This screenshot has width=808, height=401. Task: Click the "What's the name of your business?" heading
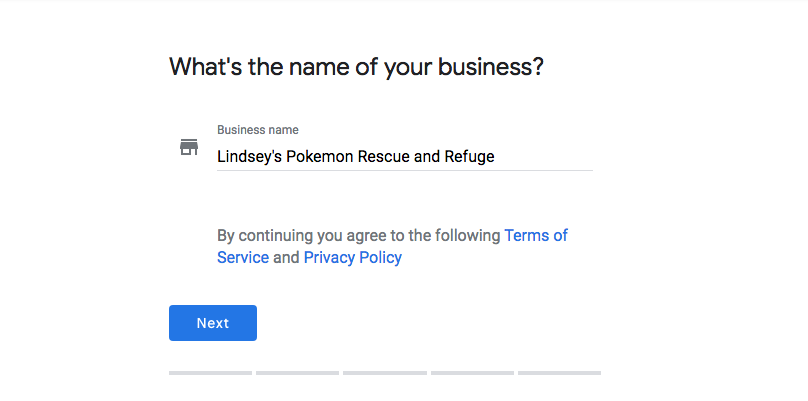click(356, 67)
